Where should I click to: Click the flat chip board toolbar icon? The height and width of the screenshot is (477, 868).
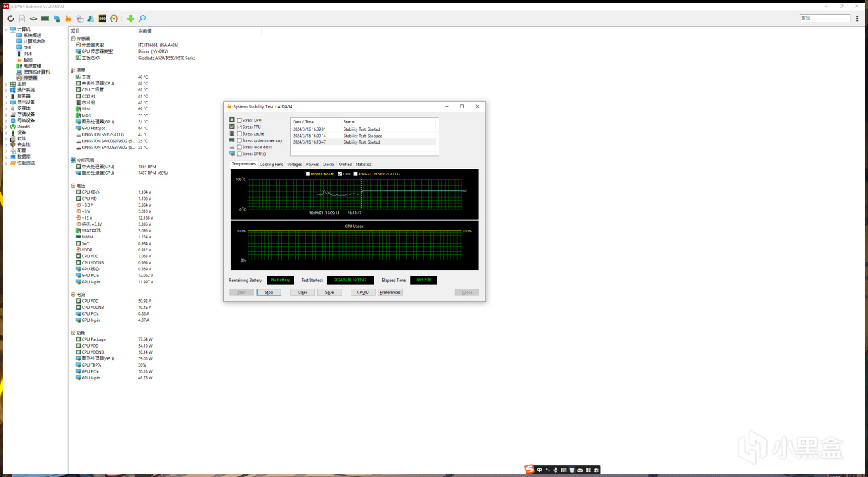pyautogui.click(x=33, y=18)
